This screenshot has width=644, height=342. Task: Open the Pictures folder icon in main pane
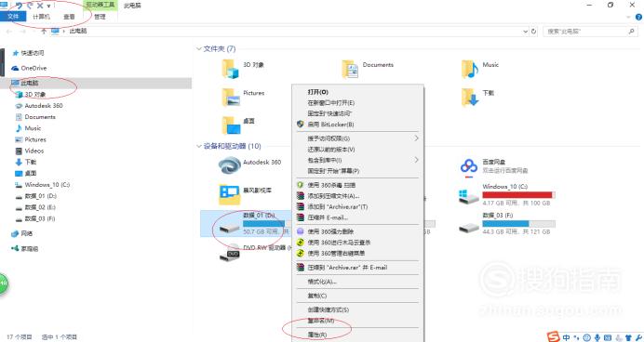pos(231,98)
